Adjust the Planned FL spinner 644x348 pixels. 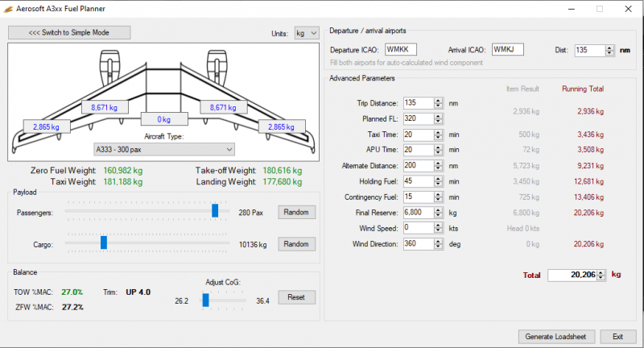tap(438, 118)
